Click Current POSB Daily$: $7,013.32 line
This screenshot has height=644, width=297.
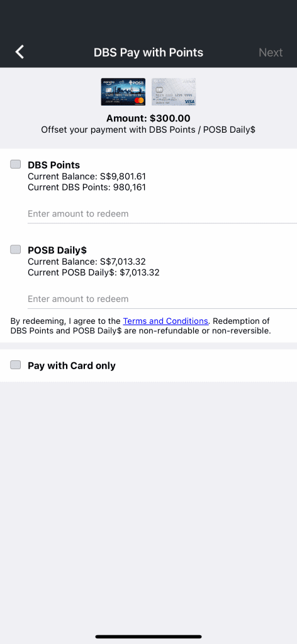coord(94,272)
